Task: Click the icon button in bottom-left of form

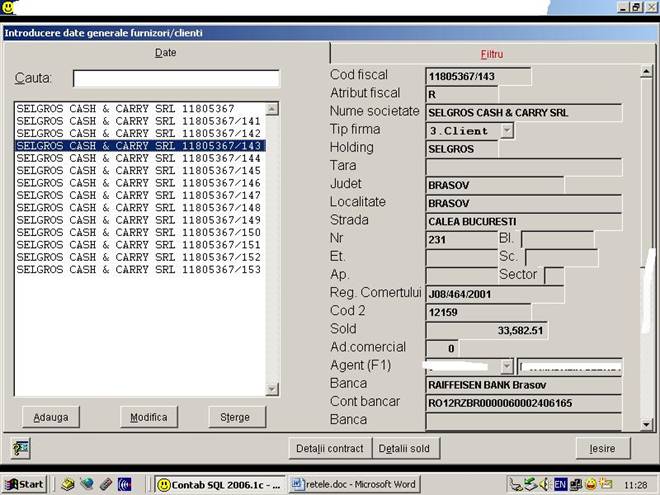Action: click(x=20, y=448)
